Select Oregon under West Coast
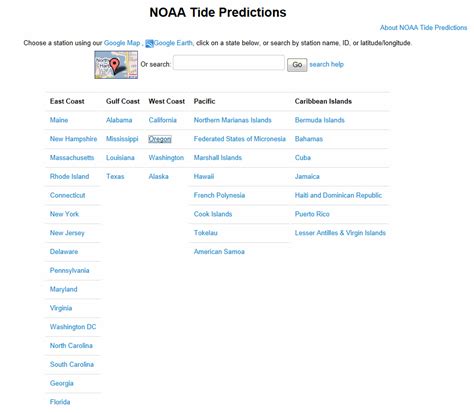Screen dimensions: 474x413 pyautogui.click(x=160, y=139)
